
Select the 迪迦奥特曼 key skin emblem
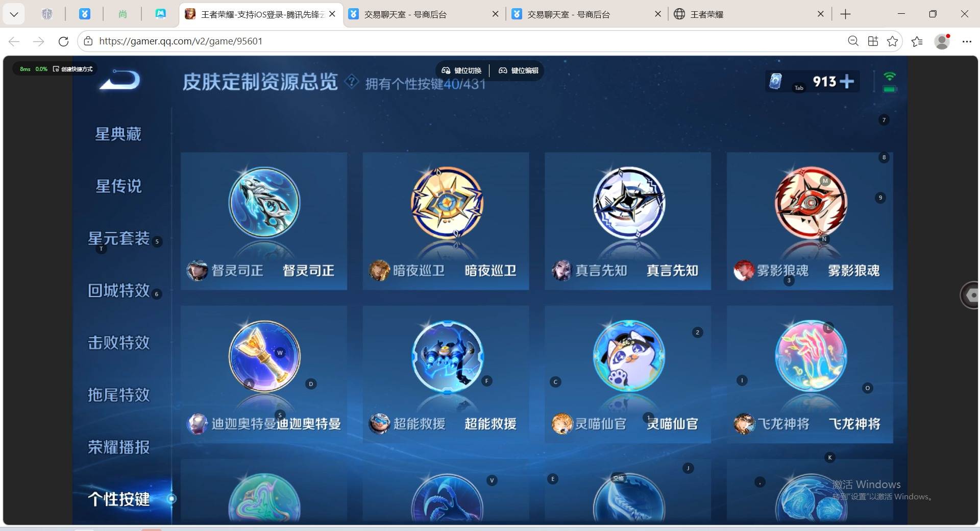pos(264,356)
